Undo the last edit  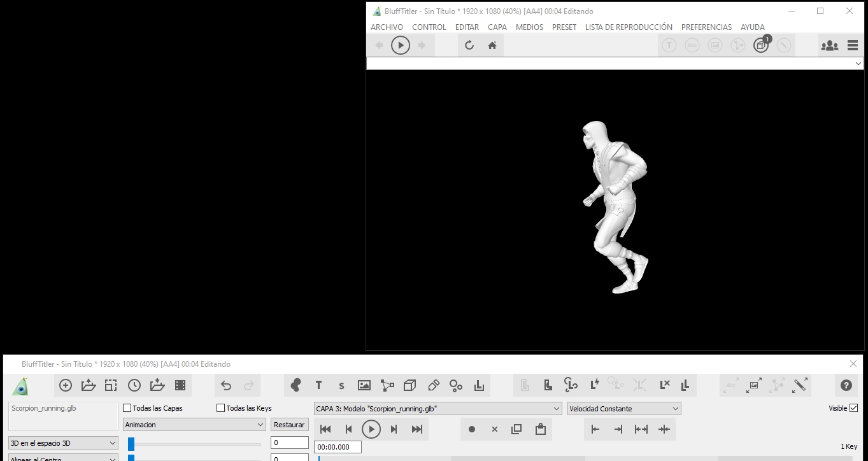click(226, 385)
